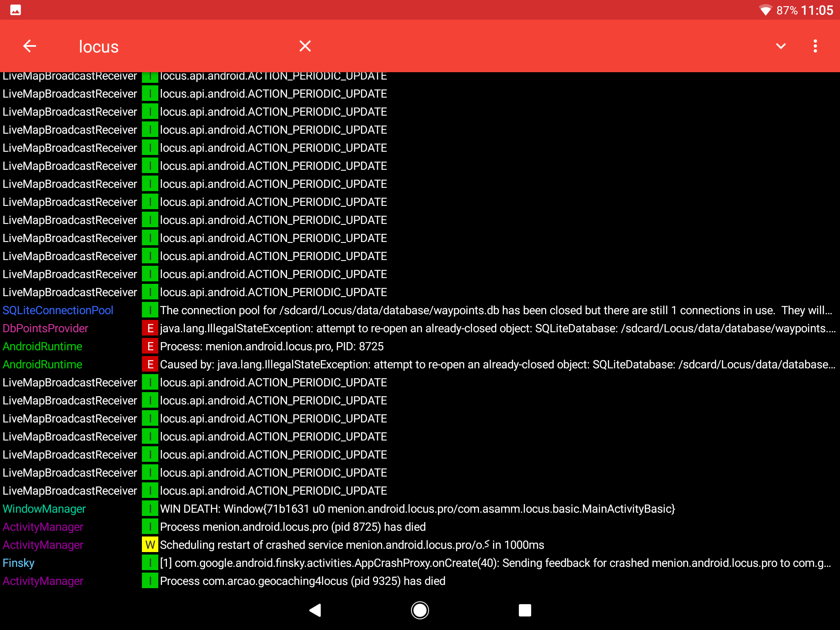Screen dimensions: 840x630
Task: Open the Finsky AppCrashProxy log entry
Action: (x=418, y=563)
